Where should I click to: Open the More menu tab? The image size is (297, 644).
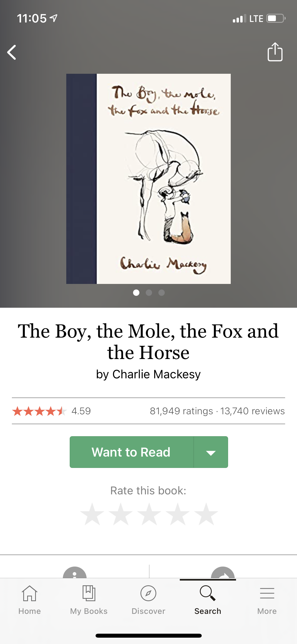click(x=267, y=600)
